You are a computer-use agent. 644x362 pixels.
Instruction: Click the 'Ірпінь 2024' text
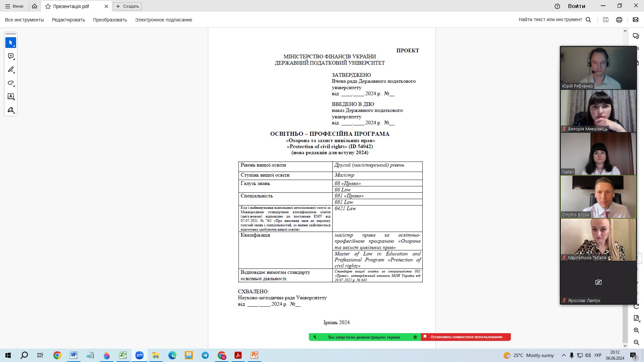[x=336, y=322]
